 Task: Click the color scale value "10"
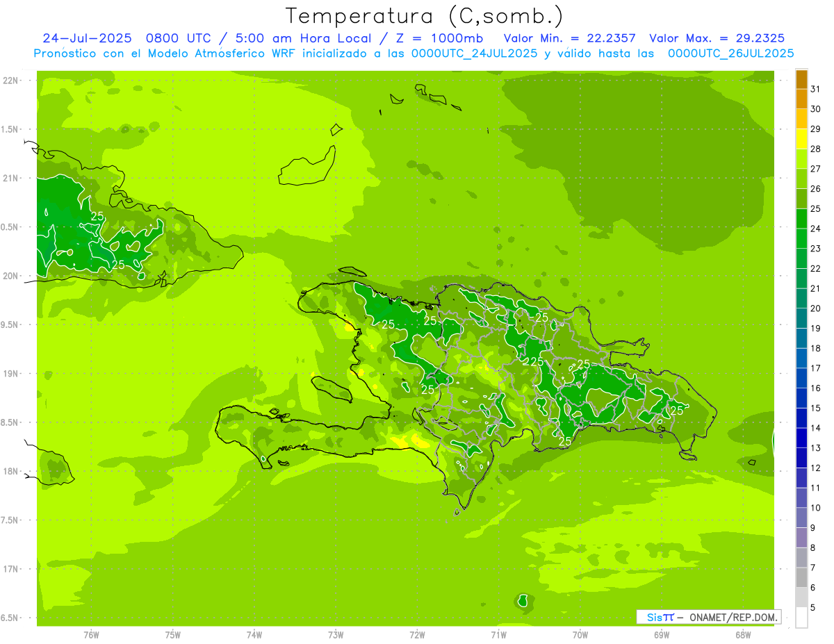pyautogui.click(x=816, y=508)
